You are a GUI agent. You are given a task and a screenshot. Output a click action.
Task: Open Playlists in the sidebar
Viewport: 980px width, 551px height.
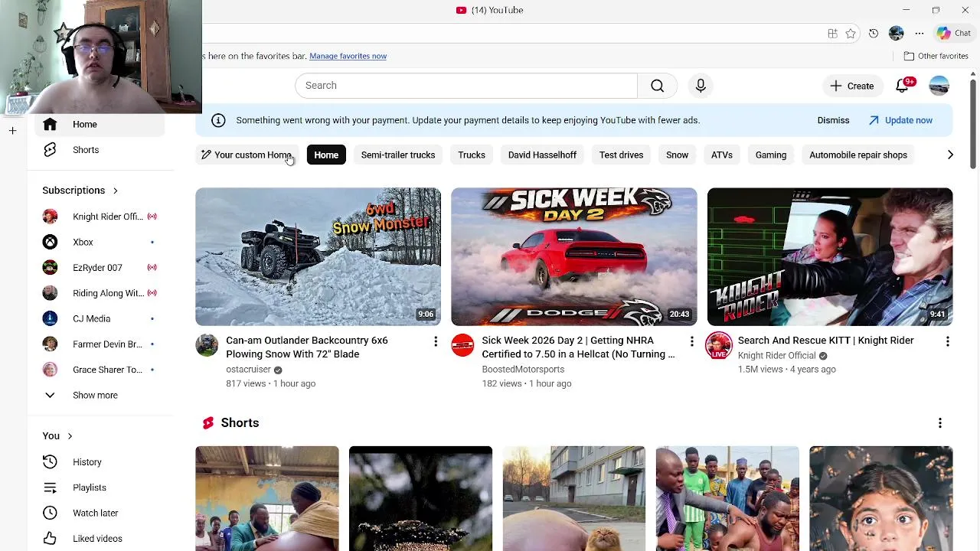tap(100, 487)
